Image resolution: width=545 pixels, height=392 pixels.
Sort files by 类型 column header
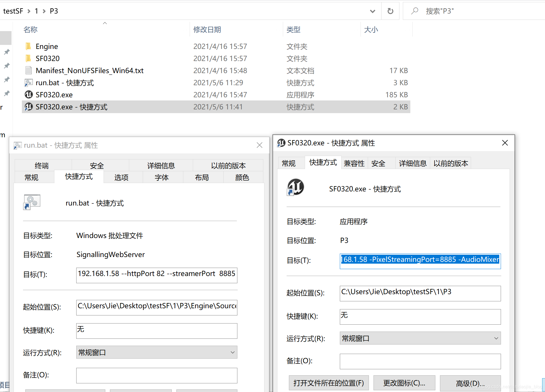293,29
